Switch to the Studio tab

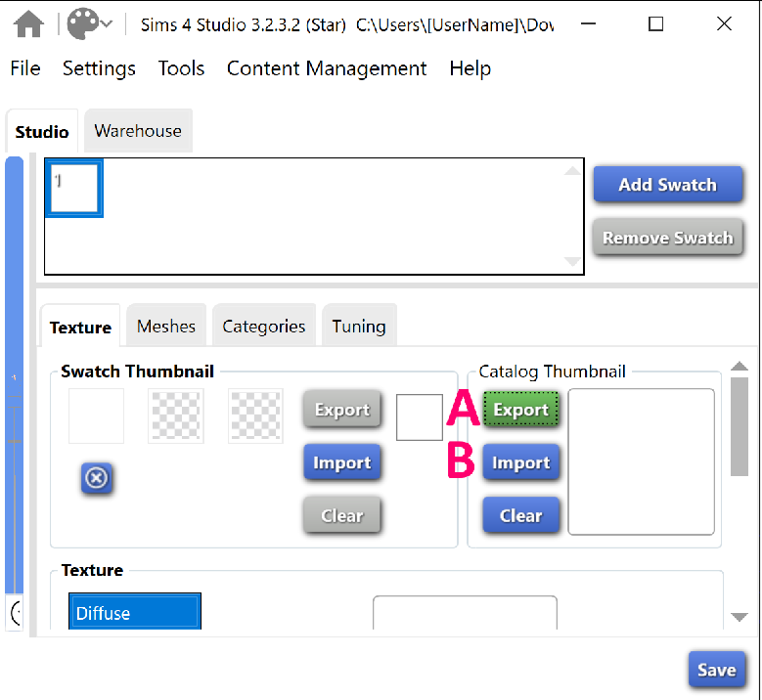point(42,131)
